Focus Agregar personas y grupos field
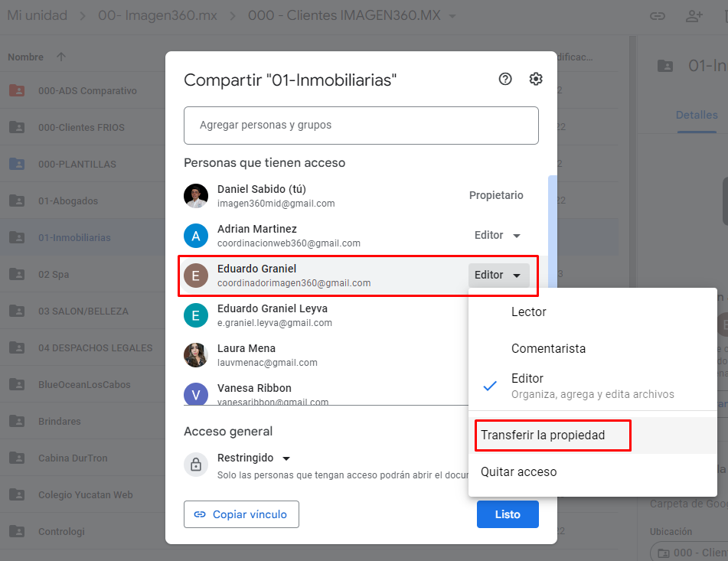This screenshot has height=561, width=728. point(361,125)
